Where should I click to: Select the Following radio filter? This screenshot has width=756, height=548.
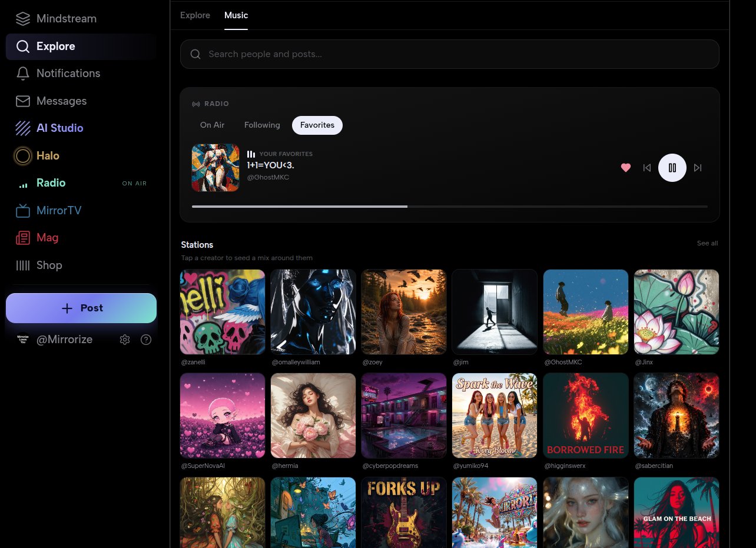(x=262, y=125)
